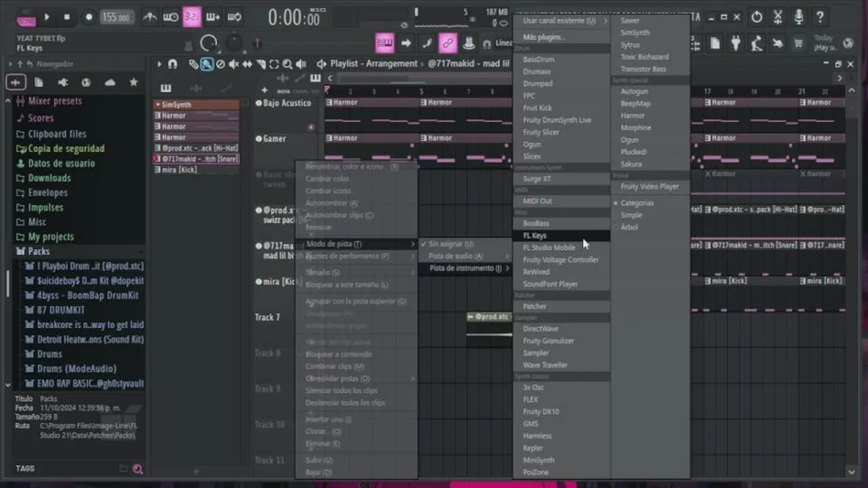
Task: Open one-click audio recording microphone icon
Action: (x=799, y=18)
